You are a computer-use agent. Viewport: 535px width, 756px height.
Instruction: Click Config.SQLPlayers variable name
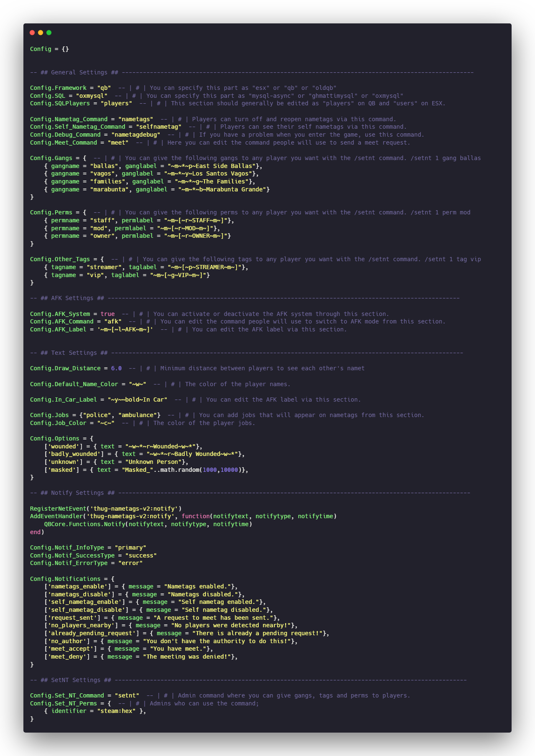click(60, 103)
